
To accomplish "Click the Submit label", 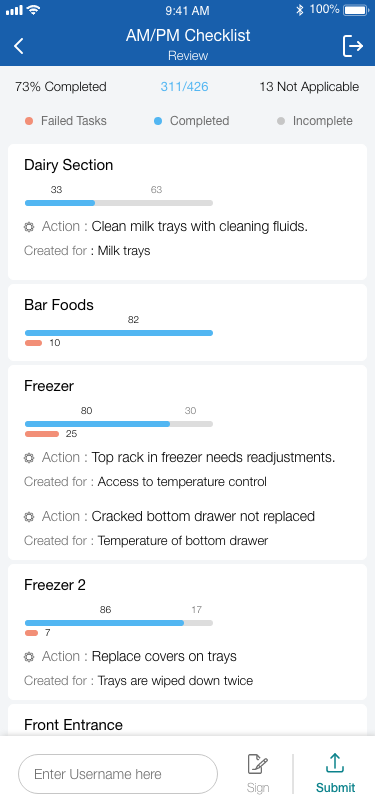I will (336, 788).
